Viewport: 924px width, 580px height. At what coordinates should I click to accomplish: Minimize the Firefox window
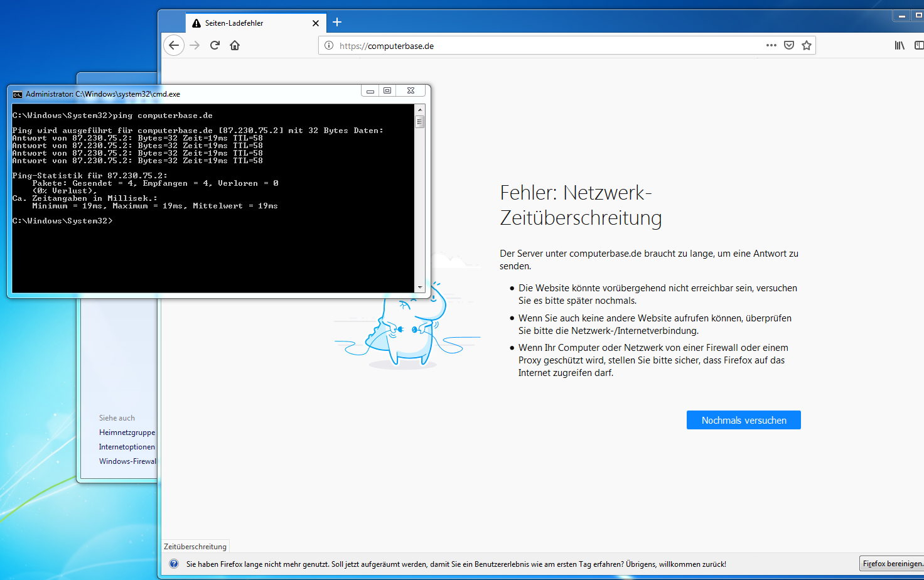[x=901, y=15]
